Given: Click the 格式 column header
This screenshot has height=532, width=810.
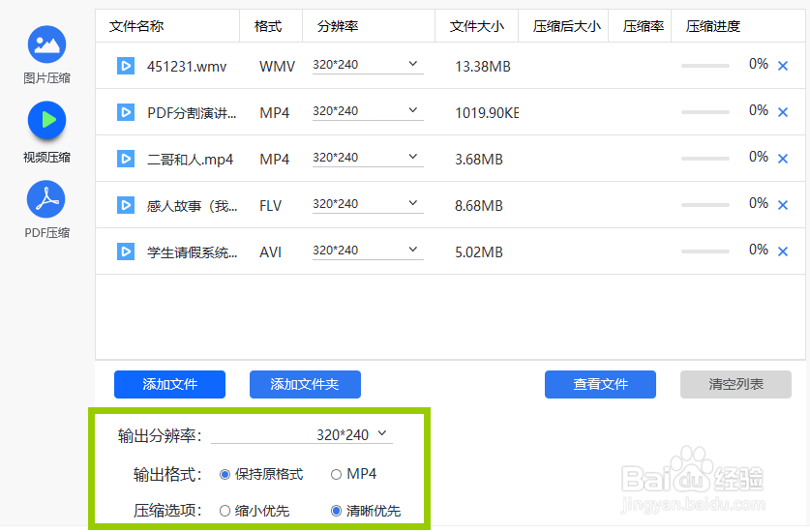Looking at the screenshot, I should pyautogui.click(x=268, y=26).
